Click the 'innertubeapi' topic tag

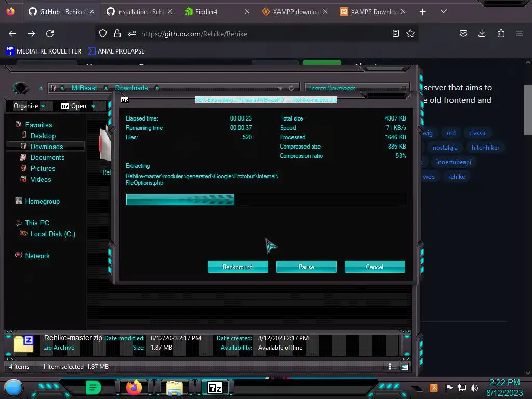(x=454, y=162)
